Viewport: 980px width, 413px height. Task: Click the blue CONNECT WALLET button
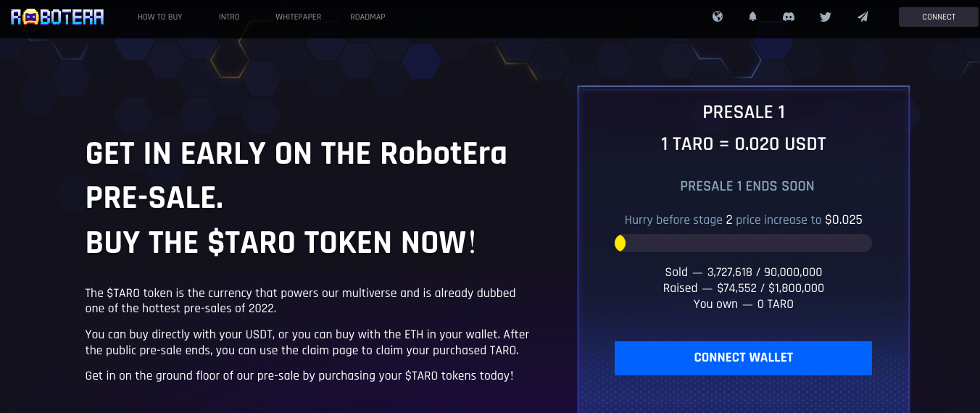point(743,358)
